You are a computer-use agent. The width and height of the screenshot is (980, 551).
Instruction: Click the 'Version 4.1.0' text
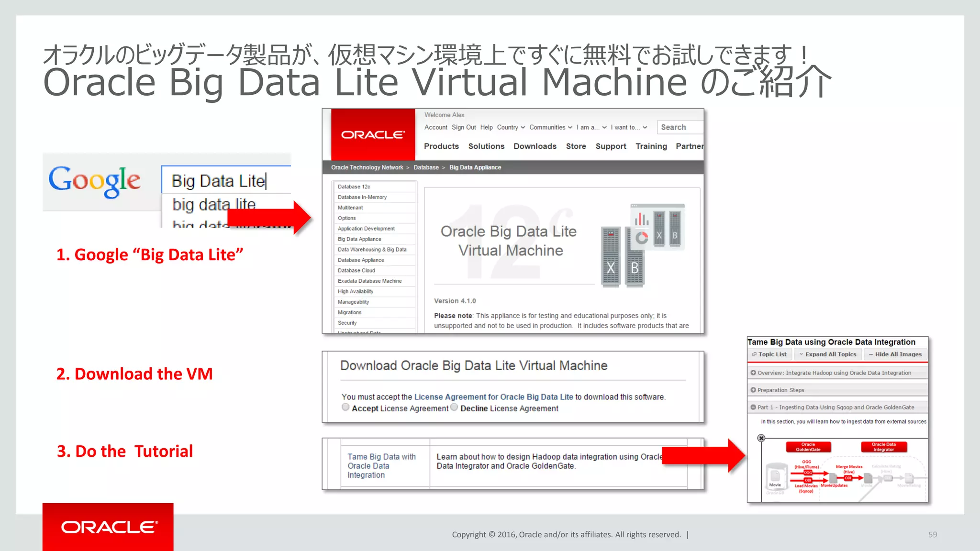pyautogui.click(x=455, y=301)
